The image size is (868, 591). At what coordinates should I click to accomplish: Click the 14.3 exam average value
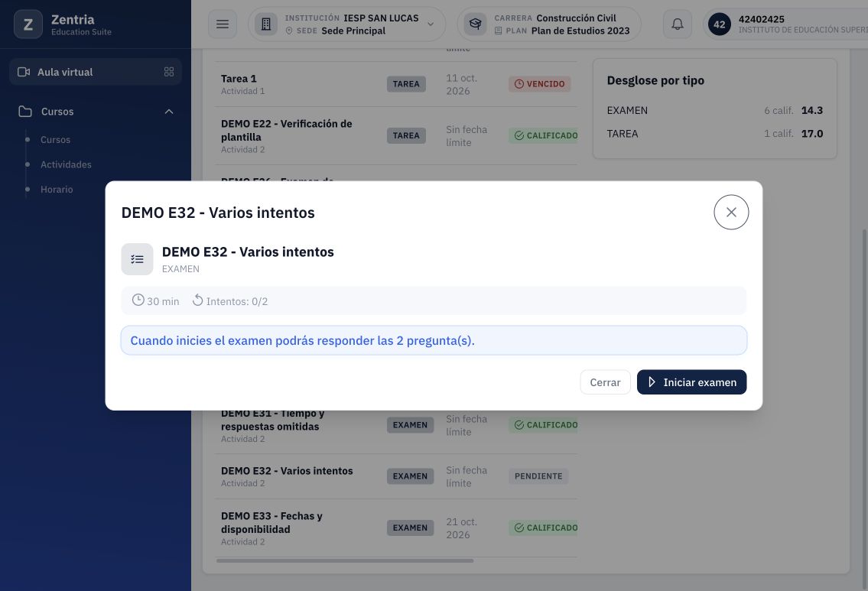[812, 110]
